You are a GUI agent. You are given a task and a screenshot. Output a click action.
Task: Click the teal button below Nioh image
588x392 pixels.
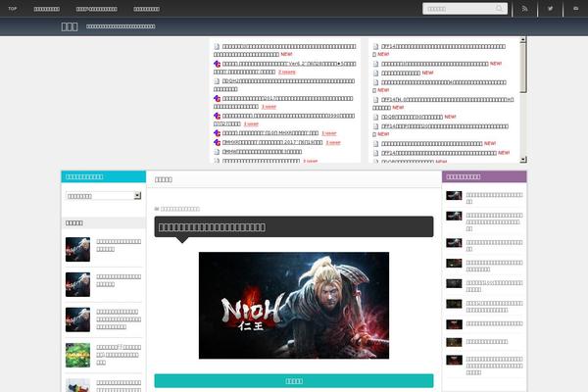(x=294, y=381)
